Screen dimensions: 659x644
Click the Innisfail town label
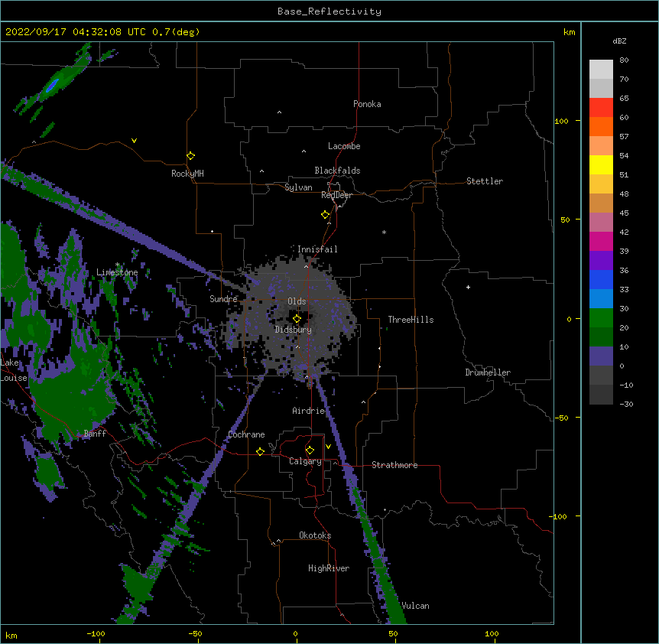pyautogui.click(x=317, y=249)
